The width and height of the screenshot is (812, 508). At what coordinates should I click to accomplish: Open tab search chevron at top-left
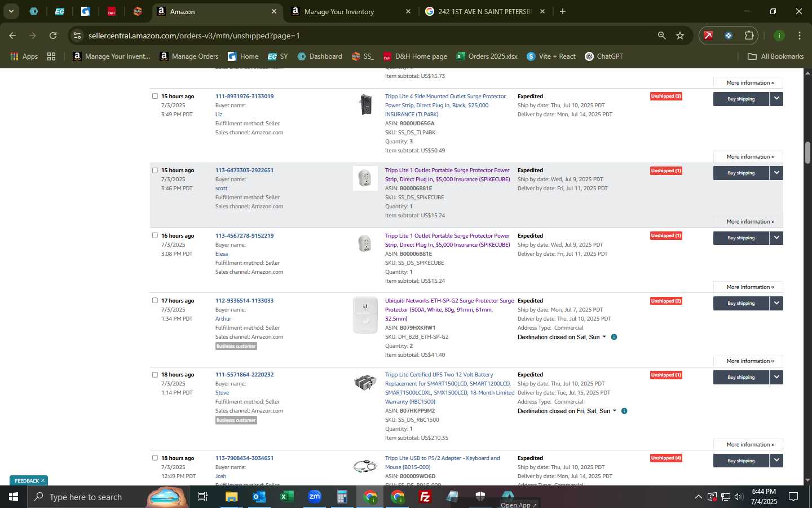point(11,11)
